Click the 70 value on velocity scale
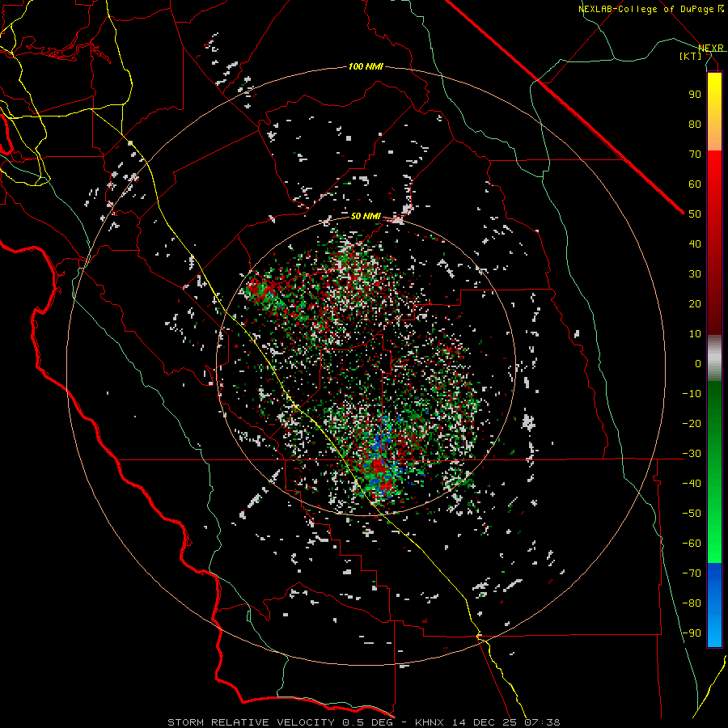Image resolution: width=728 pixels, height=728 pixels. coord(695,154)
